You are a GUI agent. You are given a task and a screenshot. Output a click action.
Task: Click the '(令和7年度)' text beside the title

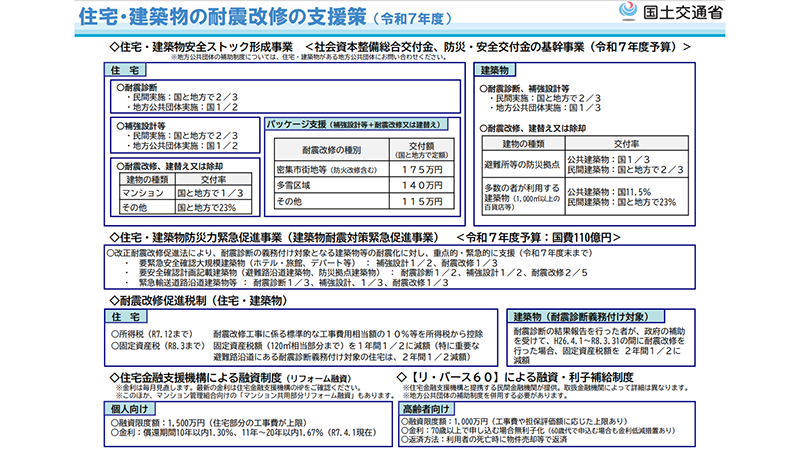tap(413, 19)
